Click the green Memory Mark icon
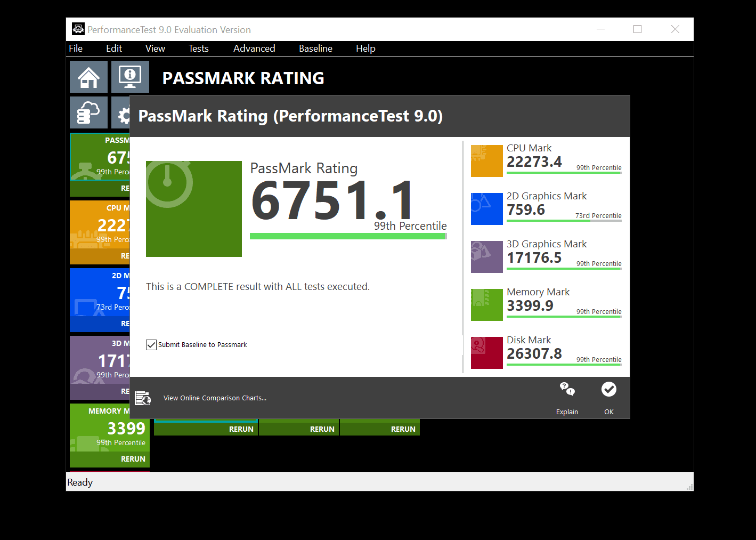This screenshot has width=756, height=540. click(x=487, y=305)
